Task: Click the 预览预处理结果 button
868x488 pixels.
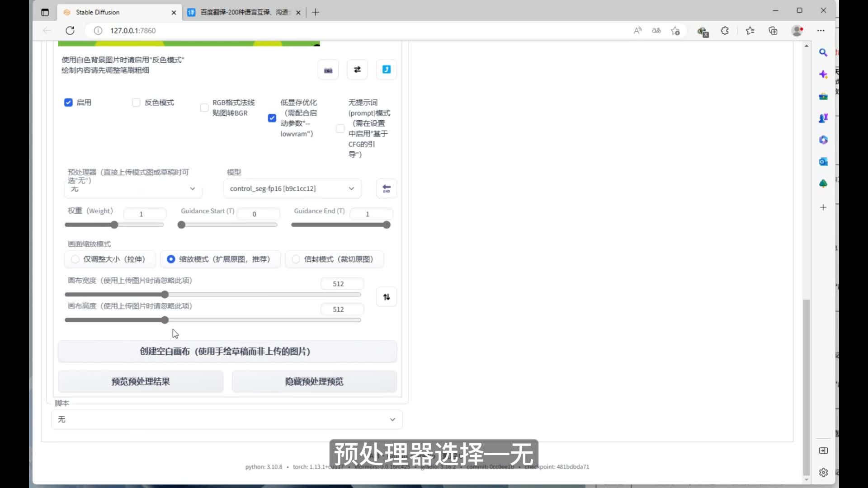Action: tap(141, 382)
